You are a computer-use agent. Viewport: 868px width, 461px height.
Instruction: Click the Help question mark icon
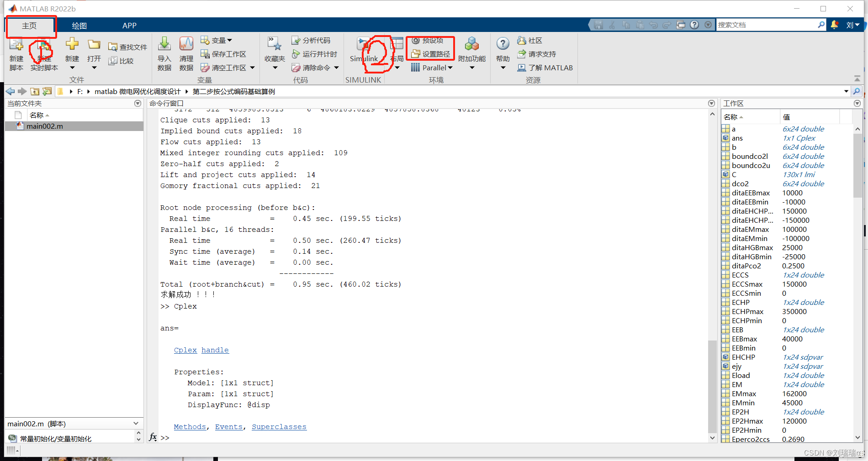[x=503, y=44]
